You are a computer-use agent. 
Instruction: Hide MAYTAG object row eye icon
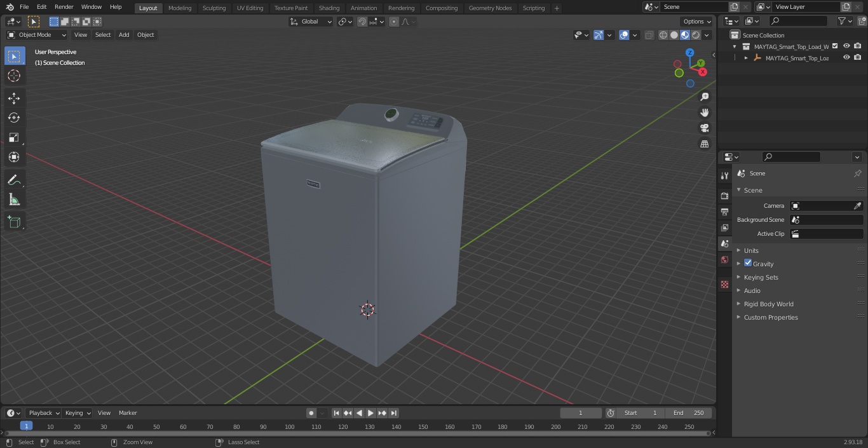[846, 58]
